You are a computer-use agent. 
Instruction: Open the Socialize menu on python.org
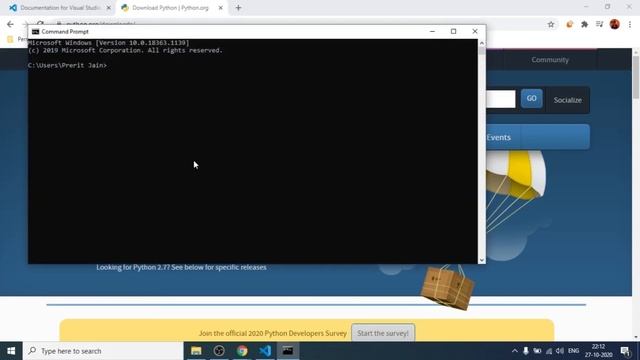tap(567, 100)
